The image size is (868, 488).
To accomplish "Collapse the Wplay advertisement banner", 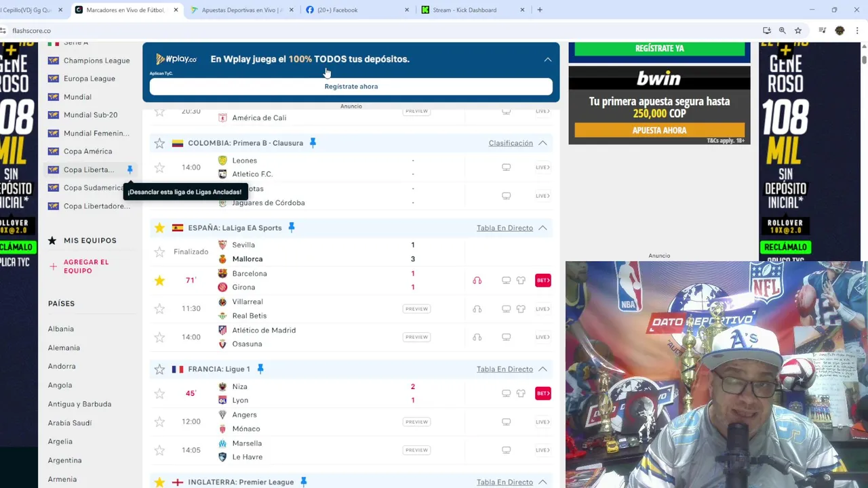I will pyautogui.click(x=547, y=60).
